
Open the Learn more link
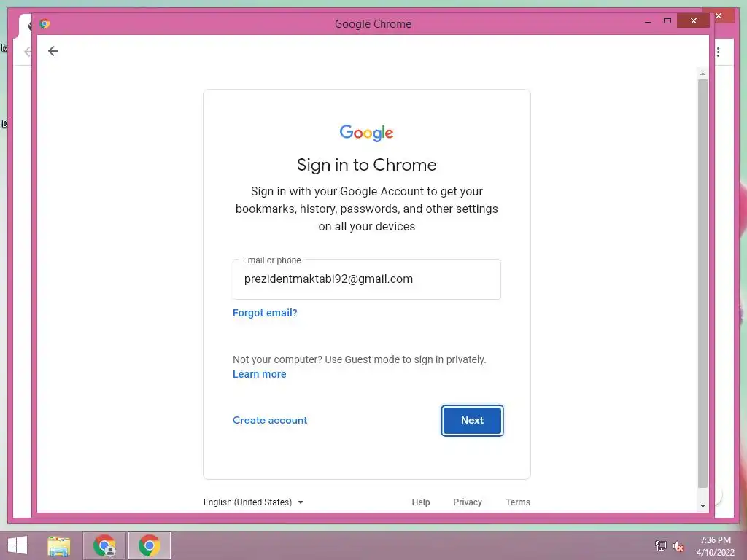[259, 374]
